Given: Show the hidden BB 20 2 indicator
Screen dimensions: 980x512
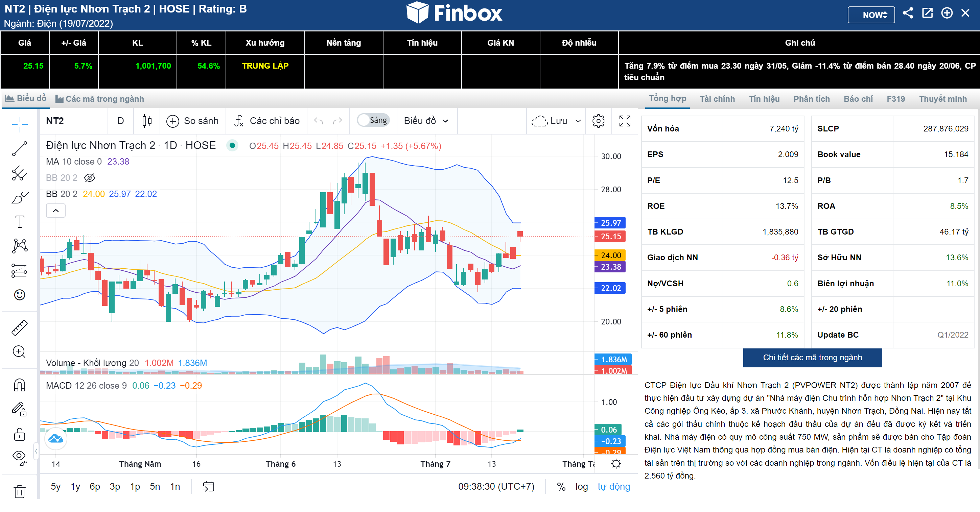Looking at the screenshot, I should tap(89, 177).
